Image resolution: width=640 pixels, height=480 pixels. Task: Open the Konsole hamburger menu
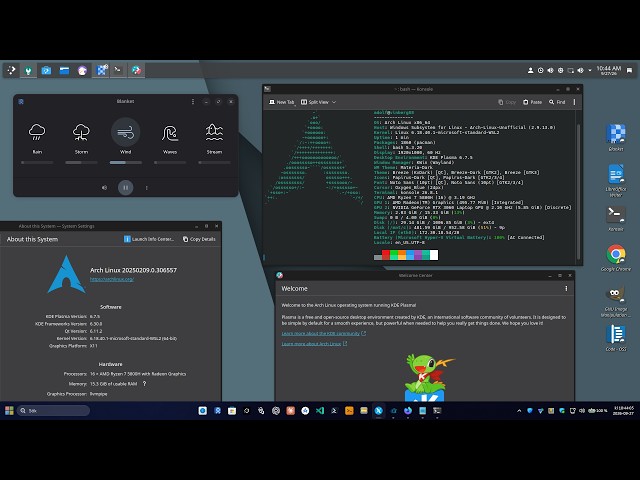click(574, 102)
